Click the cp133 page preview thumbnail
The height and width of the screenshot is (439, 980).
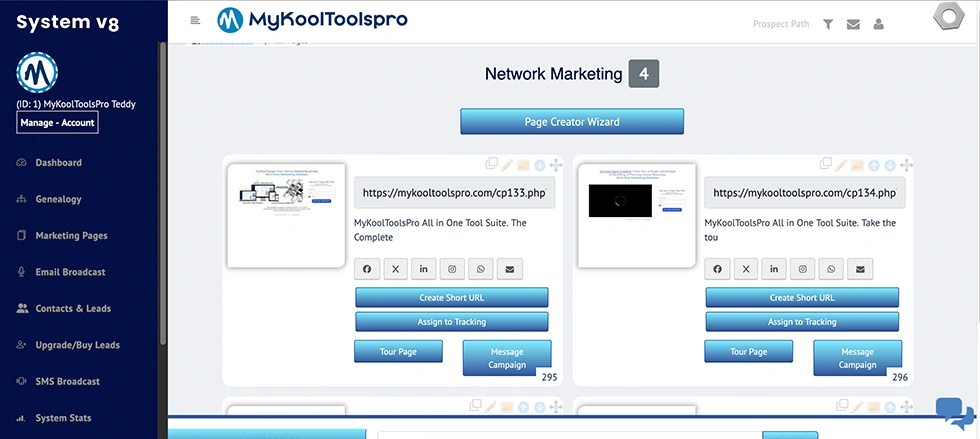[x=286, y=215]
